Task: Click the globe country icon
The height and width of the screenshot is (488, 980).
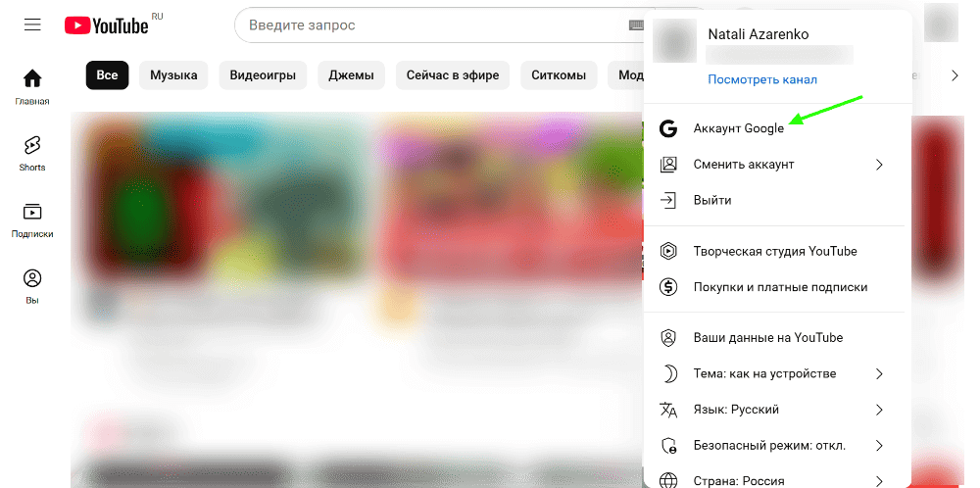Action: pyautogui.click(x=668, y=481)
